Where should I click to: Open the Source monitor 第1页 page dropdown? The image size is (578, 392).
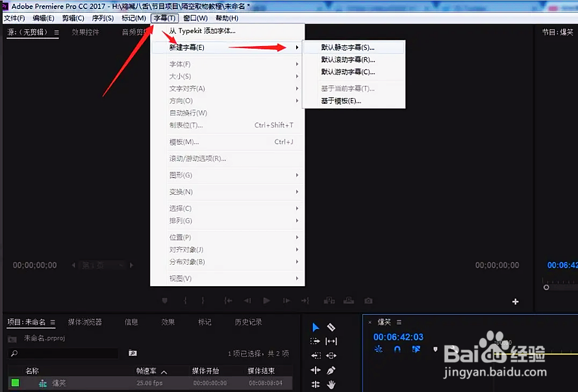pyautogui.click(x=102, y=265)
